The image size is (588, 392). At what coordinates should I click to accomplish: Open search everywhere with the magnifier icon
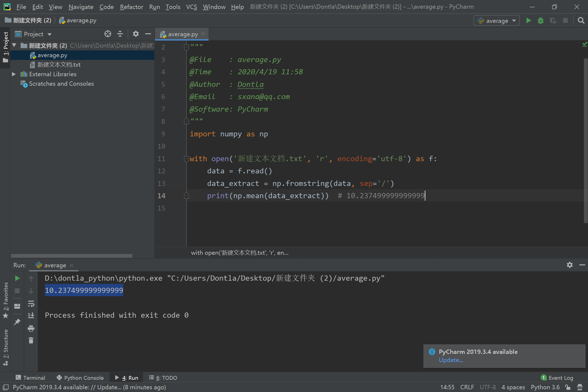point(581,20)
